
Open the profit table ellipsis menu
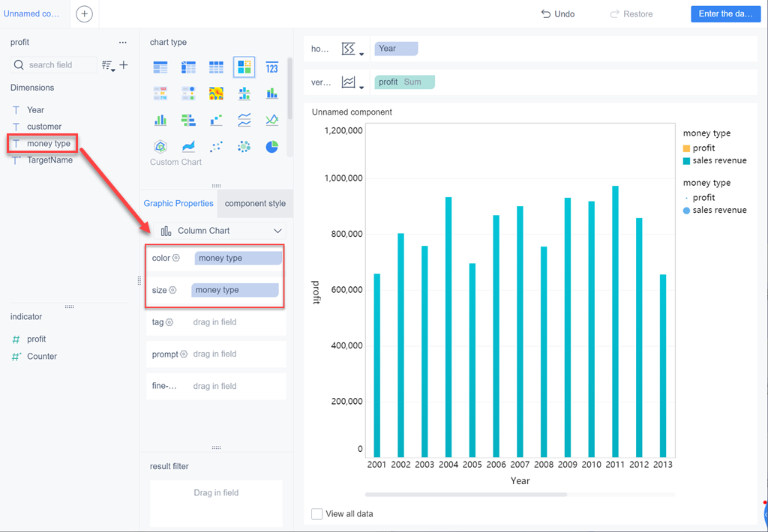[123, 43]
